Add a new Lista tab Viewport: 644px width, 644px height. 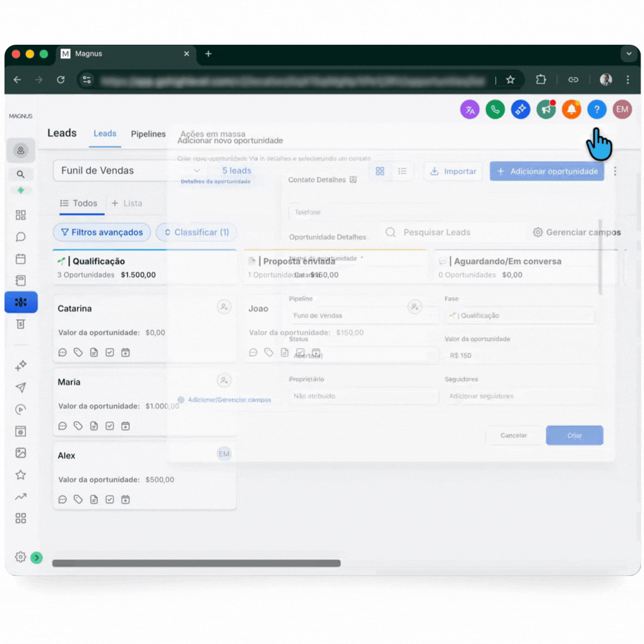click(127, 203)
